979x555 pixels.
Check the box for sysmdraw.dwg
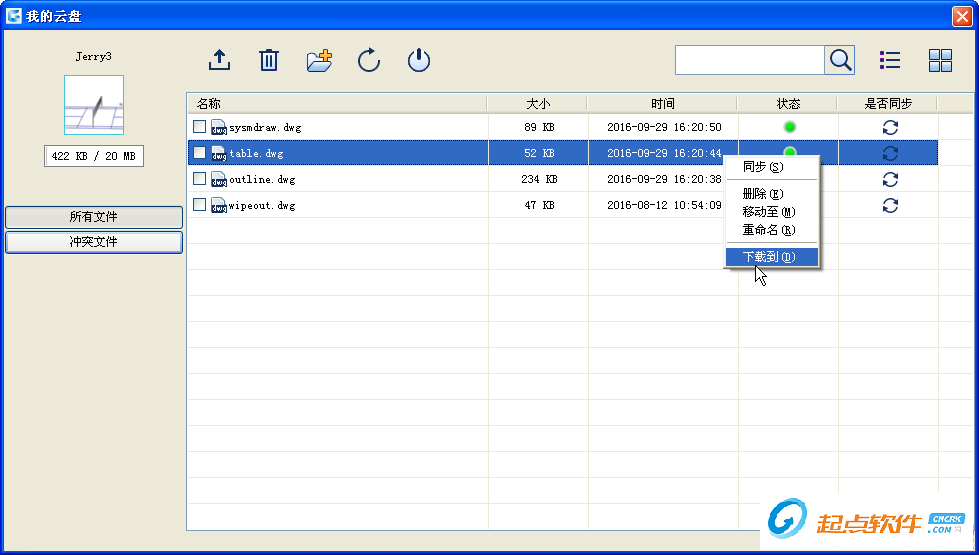click(200, 127)
